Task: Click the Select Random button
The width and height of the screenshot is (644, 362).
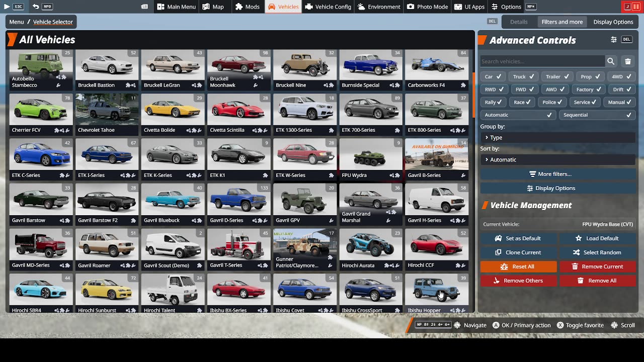Action: [x=598, y=252]
